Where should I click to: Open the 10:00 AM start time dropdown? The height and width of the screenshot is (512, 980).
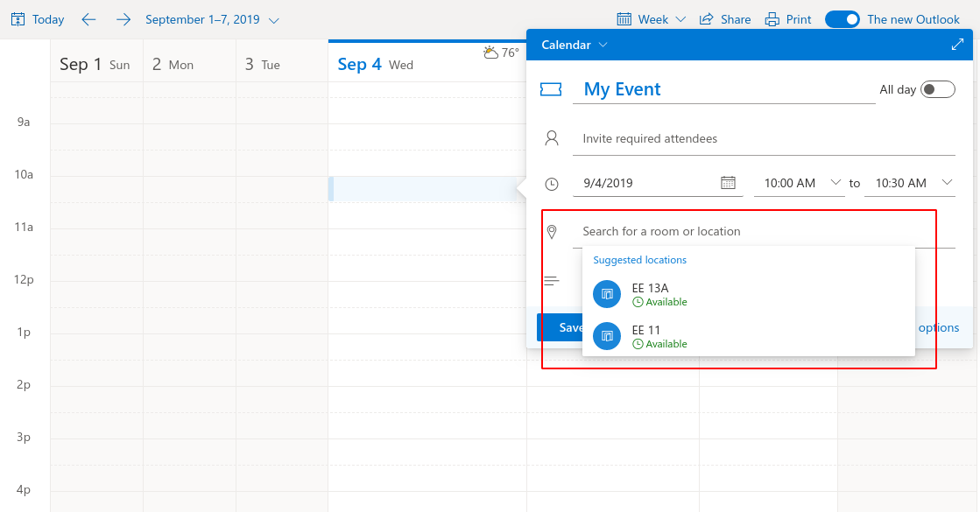tap(800, 183)
